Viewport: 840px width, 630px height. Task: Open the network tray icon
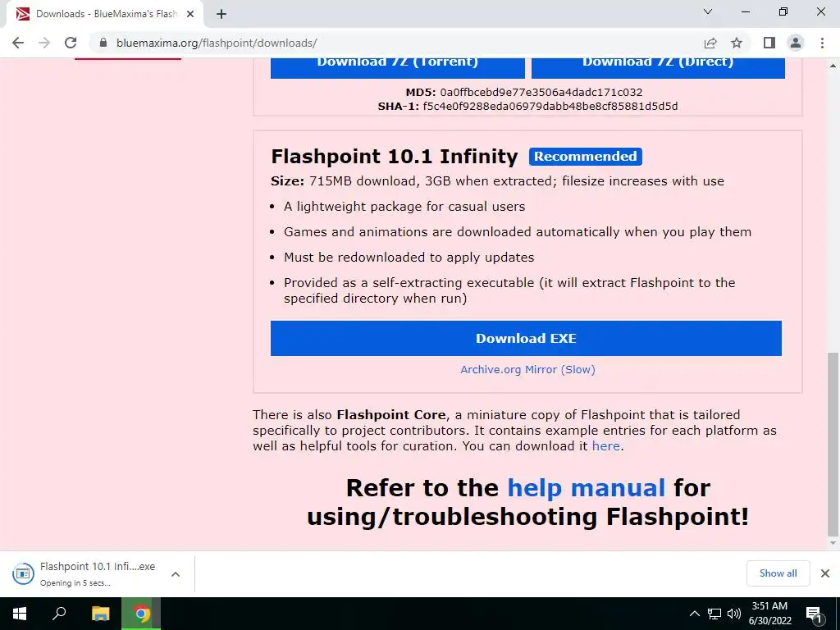[714, 614]
